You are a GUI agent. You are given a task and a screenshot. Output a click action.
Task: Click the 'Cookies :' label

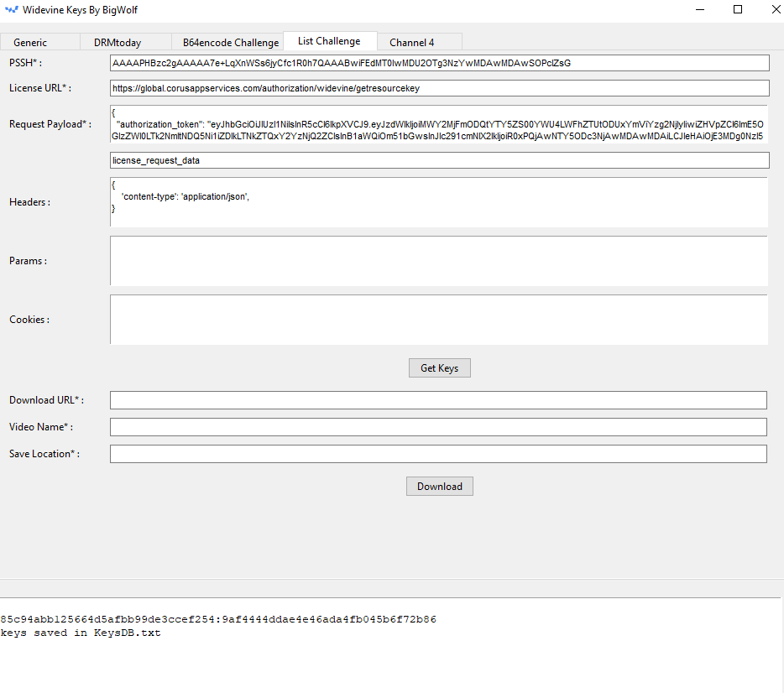(29, 320)
